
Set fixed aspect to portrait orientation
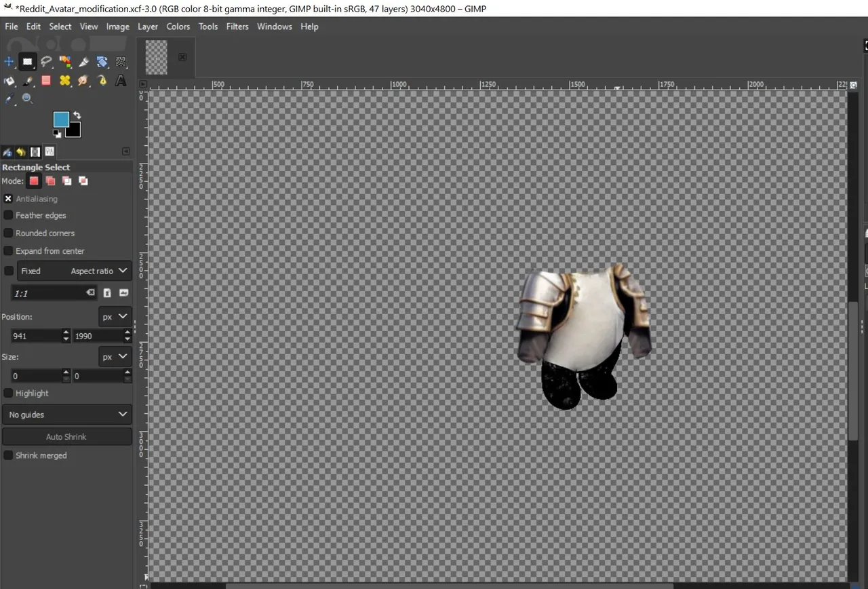[107, 292]
